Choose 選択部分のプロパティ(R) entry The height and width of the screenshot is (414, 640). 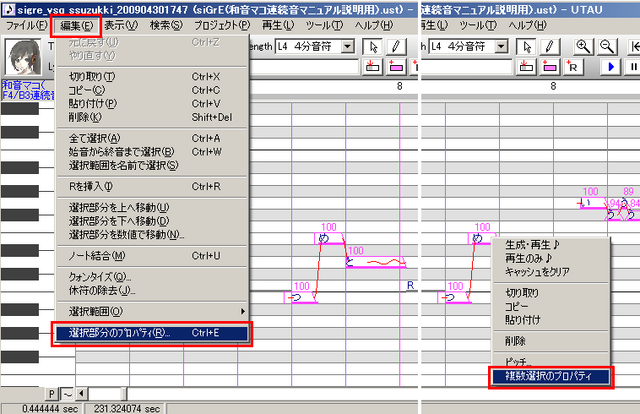point(152,333)
